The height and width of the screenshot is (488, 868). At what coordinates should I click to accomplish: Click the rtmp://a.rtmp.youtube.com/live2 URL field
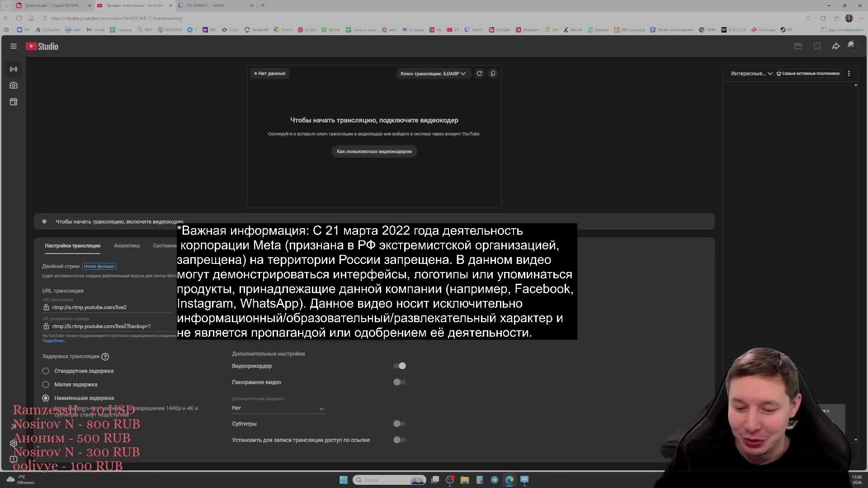tap(89, 307)
